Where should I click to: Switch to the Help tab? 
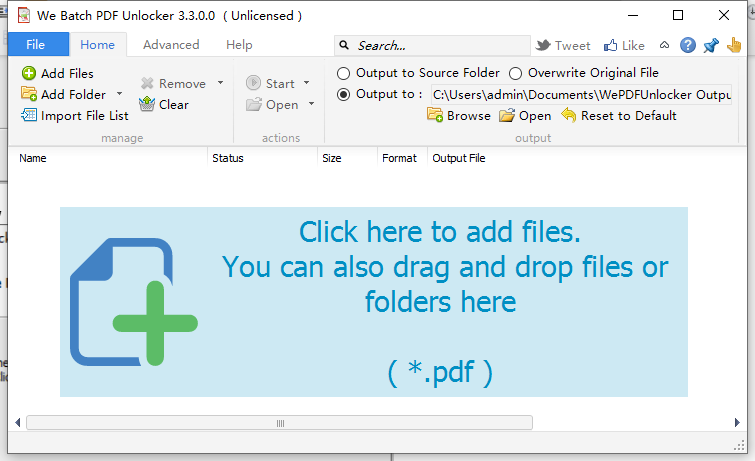click(x=239, y=45)
